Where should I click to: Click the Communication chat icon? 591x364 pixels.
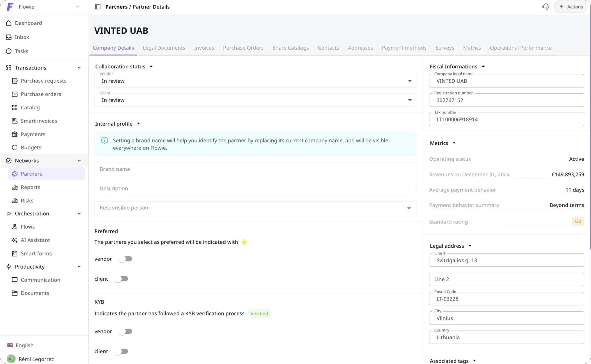15,280
